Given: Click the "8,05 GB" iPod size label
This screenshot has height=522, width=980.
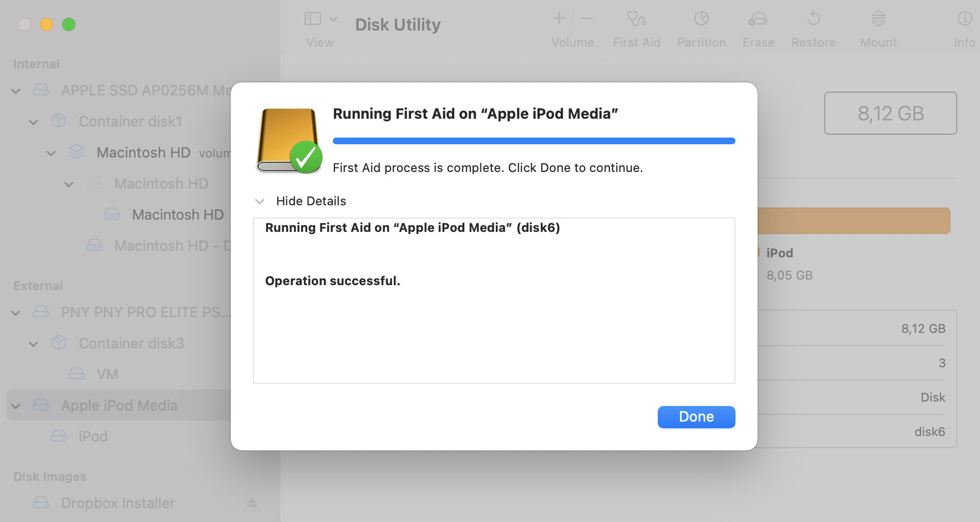Looking at the screenshot, I should click(789, 275).
